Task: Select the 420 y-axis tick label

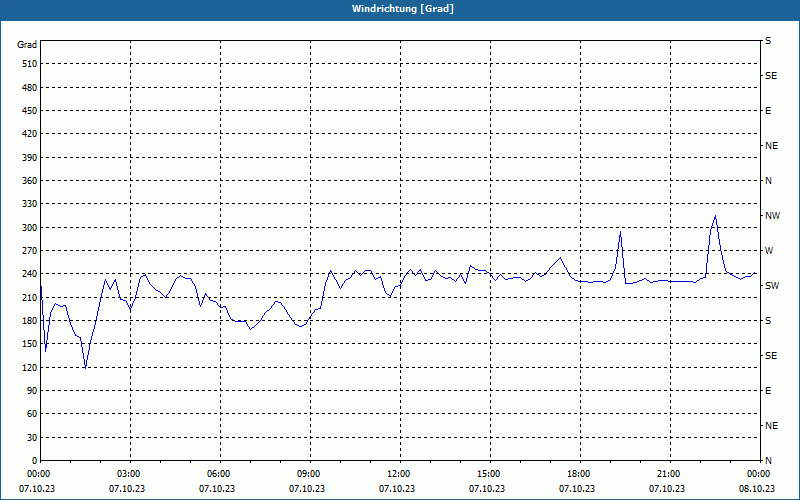Action: point(30,134)
